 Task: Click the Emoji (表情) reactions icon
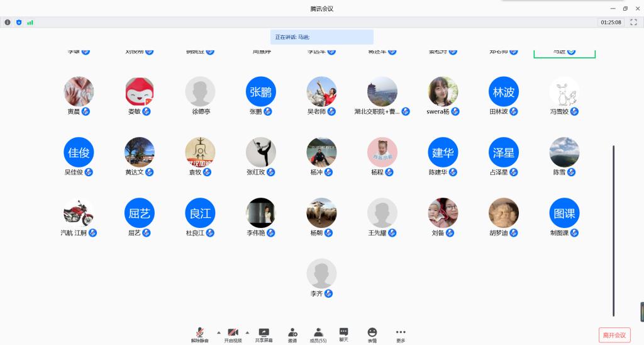[372, 332]
